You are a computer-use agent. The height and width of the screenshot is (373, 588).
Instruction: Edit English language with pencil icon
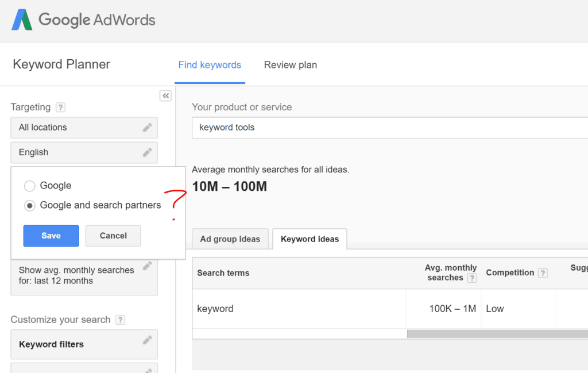(x=148, y=152)
